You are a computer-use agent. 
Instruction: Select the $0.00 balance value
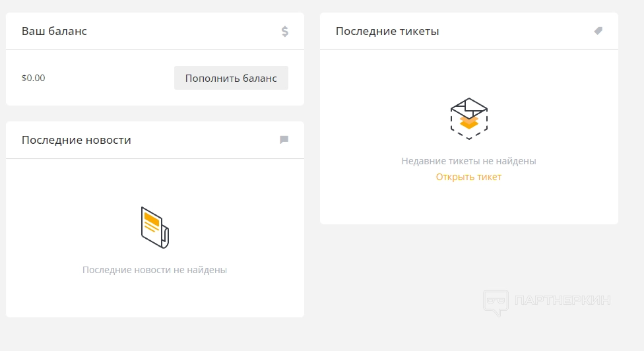tap(33, 78)
